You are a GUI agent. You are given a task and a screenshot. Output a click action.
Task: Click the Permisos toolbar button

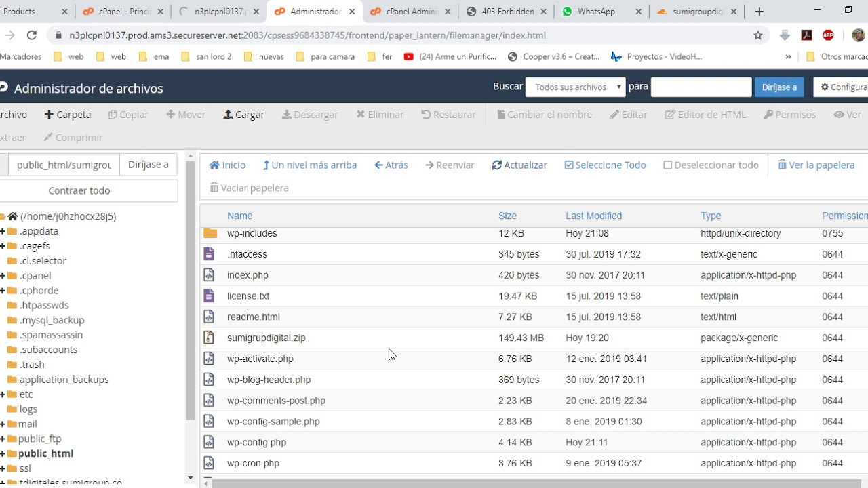click(790, 115)
